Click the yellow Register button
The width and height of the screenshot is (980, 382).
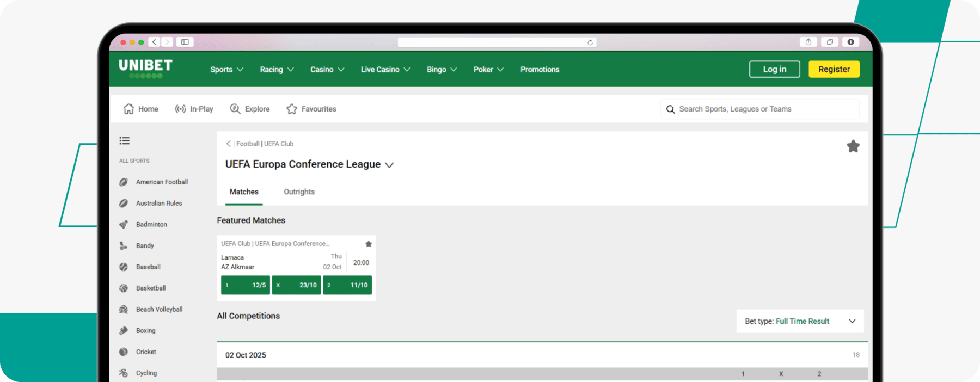(x=834, y=69)
